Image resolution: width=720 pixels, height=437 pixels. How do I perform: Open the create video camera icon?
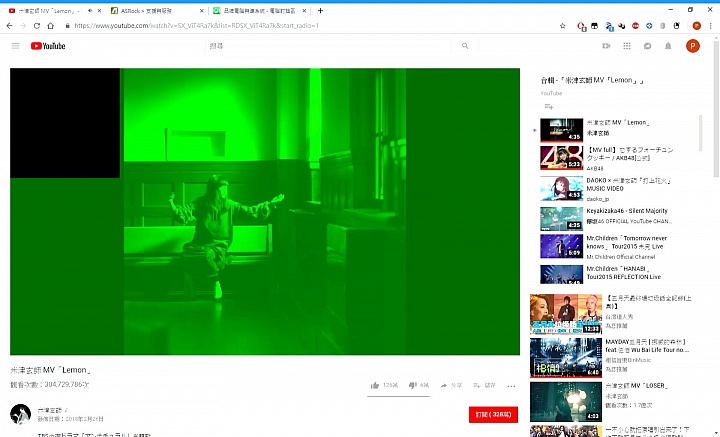606,46
